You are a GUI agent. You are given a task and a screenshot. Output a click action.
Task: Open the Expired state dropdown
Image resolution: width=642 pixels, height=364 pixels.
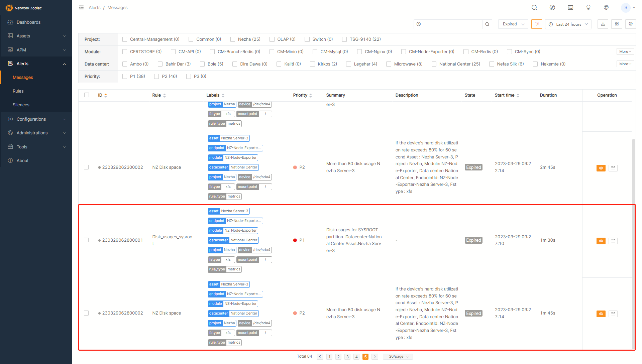[x=513, y=24]
